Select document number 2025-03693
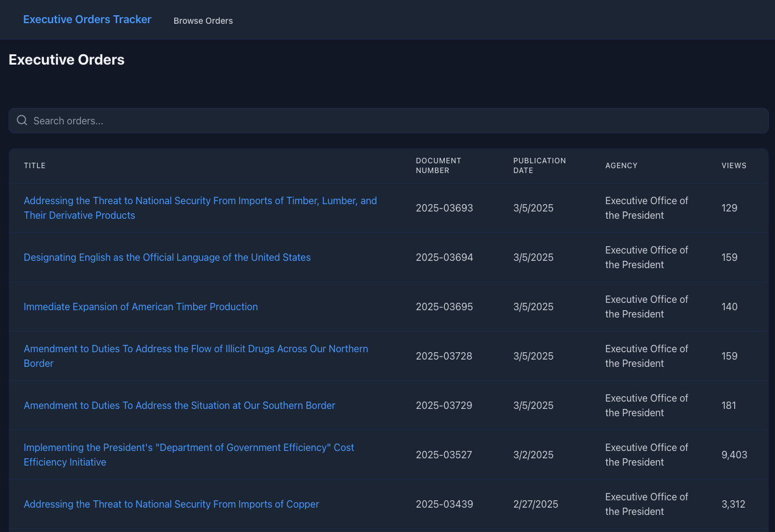 445,208
